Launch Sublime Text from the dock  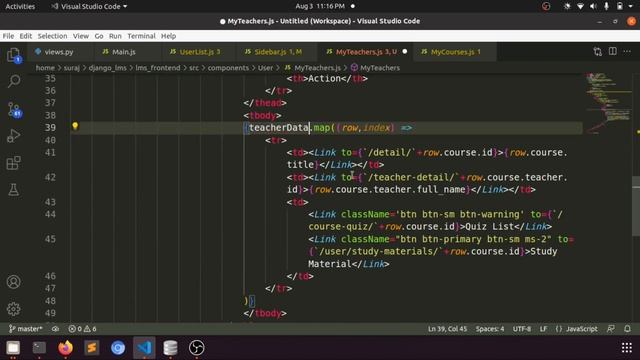[92, 348]
